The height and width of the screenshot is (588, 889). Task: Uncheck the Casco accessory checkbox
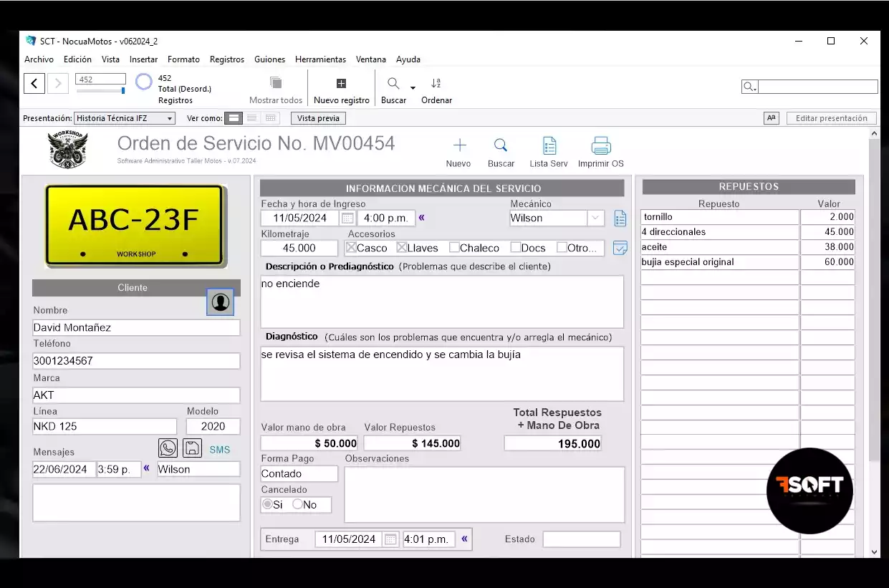pos(351,248)
